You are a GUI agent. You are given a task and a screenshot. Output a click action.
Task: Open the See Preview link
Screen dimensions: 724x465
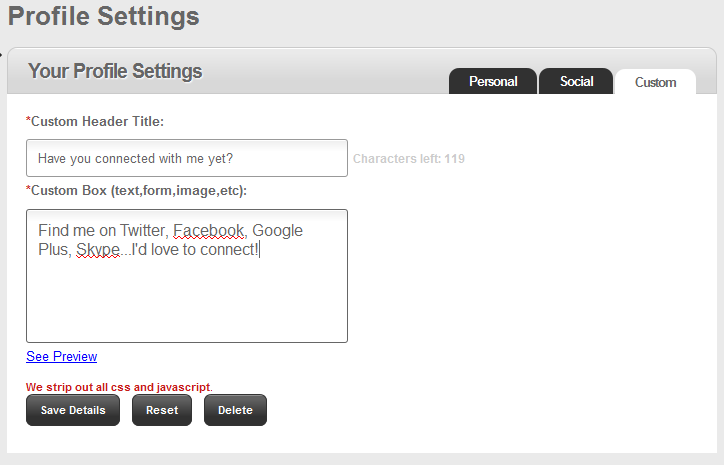point(61,356)
